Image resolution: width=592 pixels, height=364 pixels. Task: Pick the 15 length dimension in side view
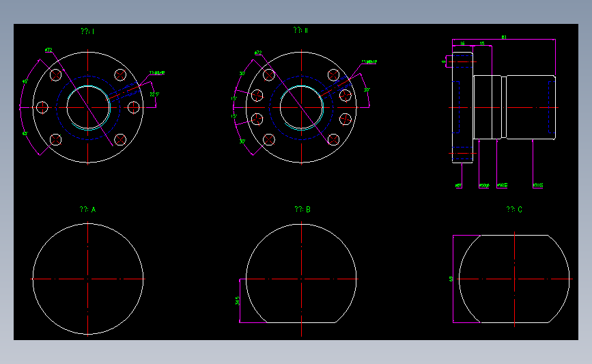click(482, 44)
